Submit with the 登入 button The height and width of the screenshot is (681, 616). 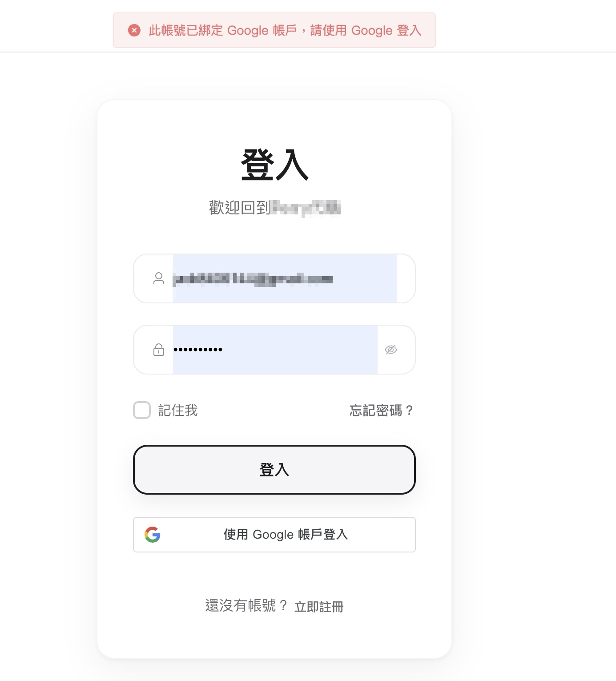274,470
